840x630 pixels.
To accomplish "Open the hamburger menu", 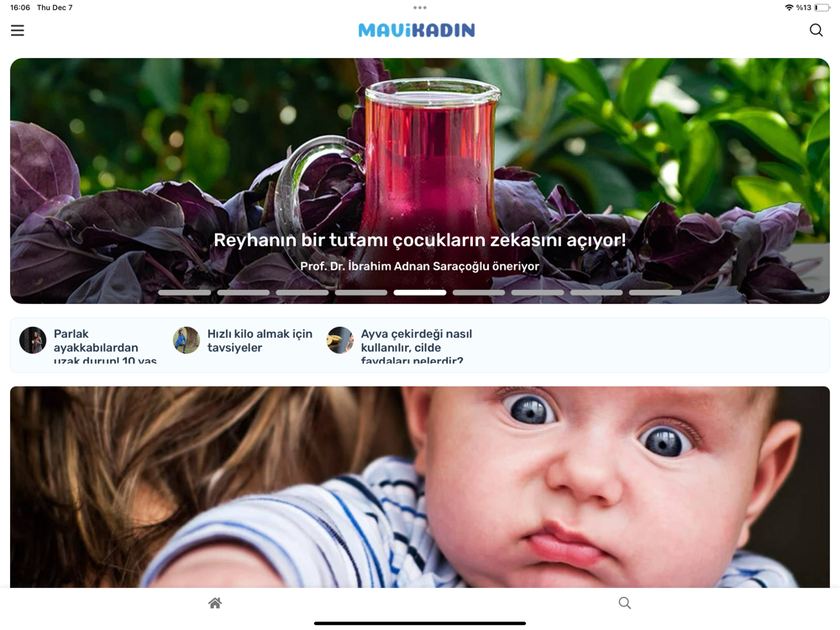I will click(17, 30).
